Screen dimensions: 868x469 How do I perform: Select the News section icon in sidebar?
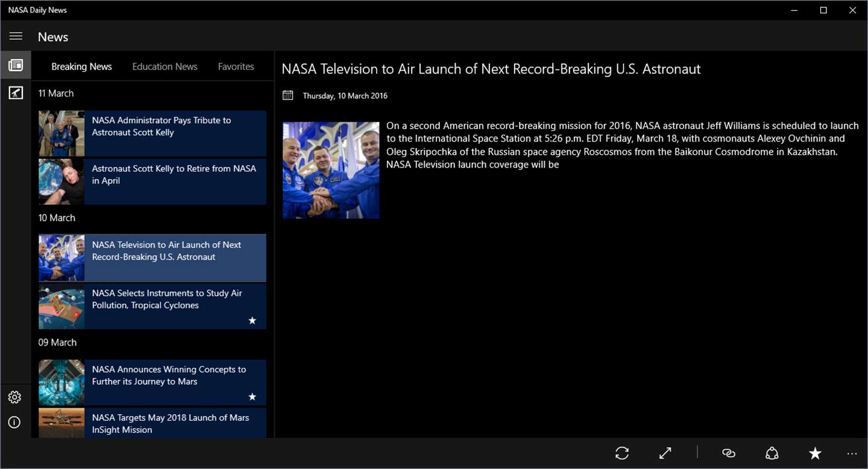pos(16,65)
